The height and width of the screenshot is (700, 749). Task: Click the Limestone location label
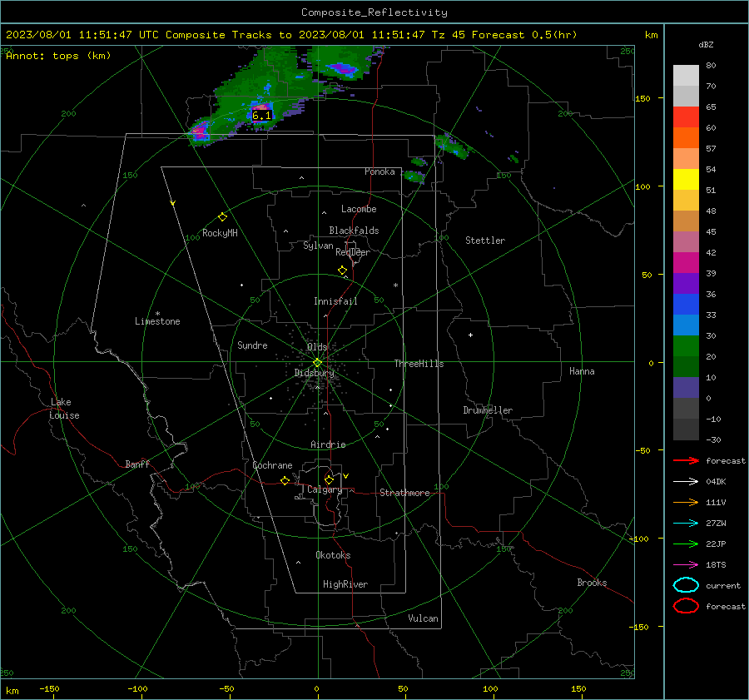[157, 321]
